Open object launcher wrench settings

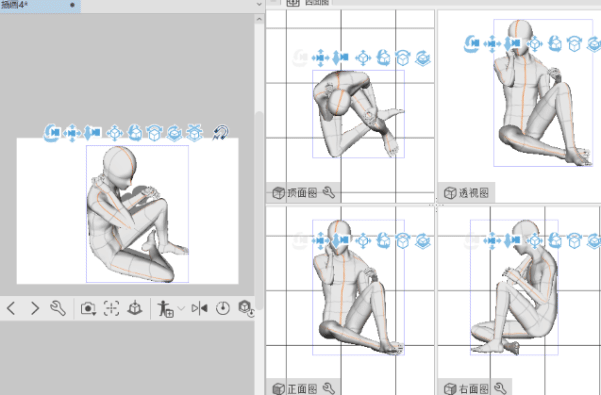pos(58,308)
